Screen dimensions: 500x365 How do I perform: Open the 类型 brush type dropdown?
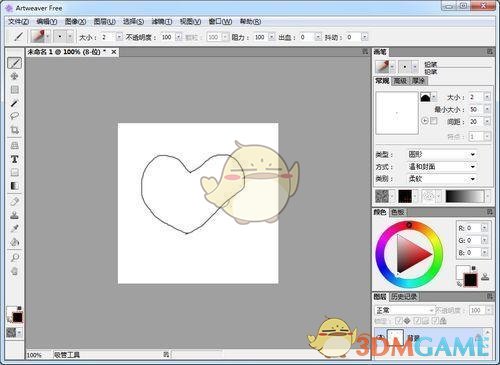click(x=442, y=154)
